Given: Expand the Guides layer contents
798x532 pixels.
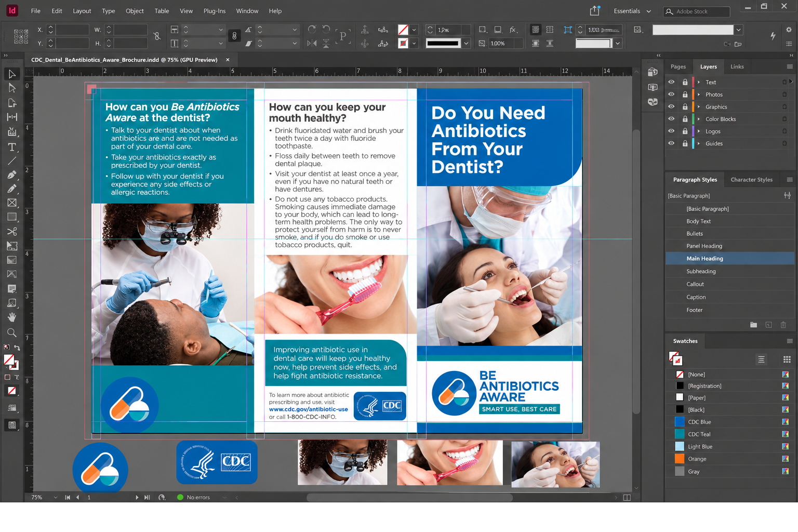Looking at the screenshot, I should (699, 143).
